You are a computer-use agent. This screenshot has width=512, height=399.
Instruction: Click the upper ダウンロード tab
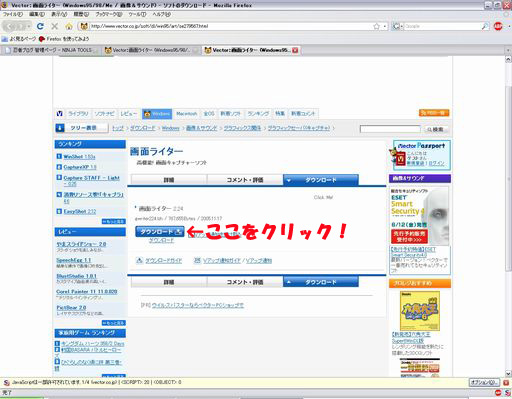(321, 180)
